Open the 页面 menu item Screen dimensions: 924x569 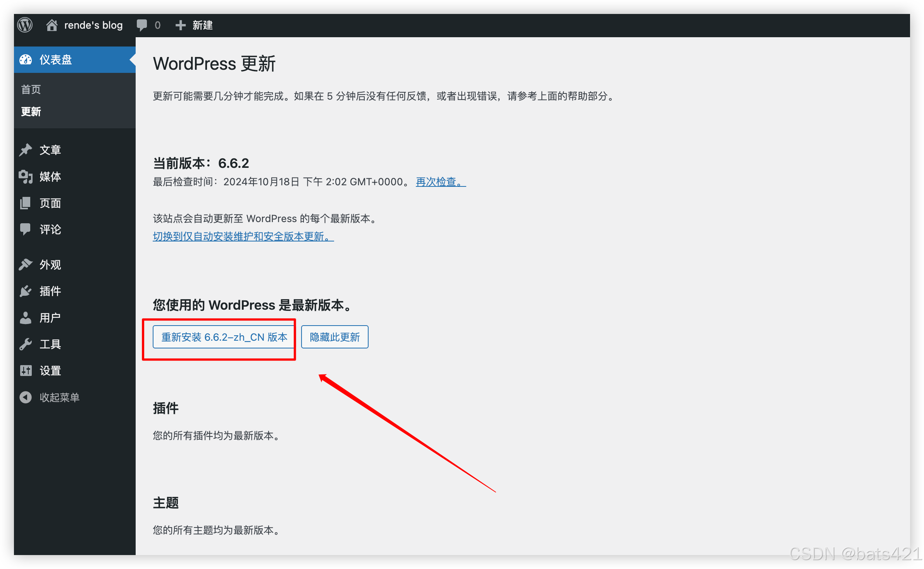point(50,203)
